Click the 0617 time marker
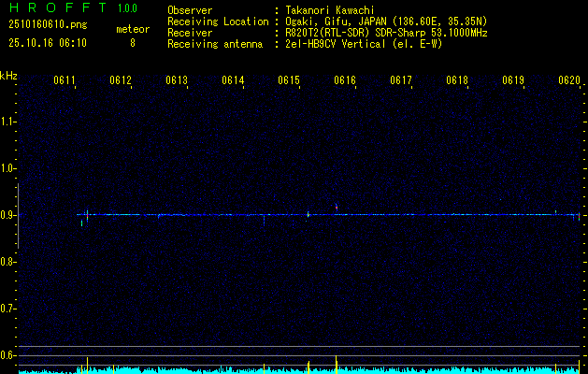Viewport: 588px width, 374px height. tap(401, 80)
